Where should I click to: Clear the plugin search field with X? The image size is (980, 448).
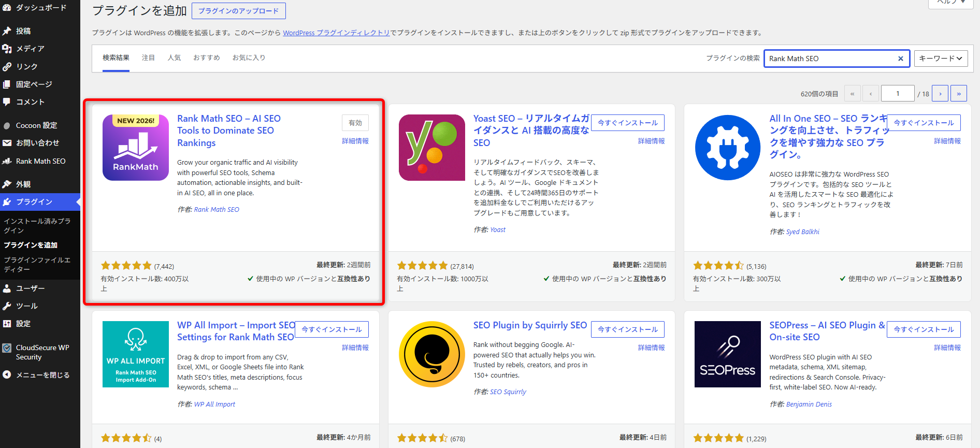pyautogui.click(x=900, y=59)
